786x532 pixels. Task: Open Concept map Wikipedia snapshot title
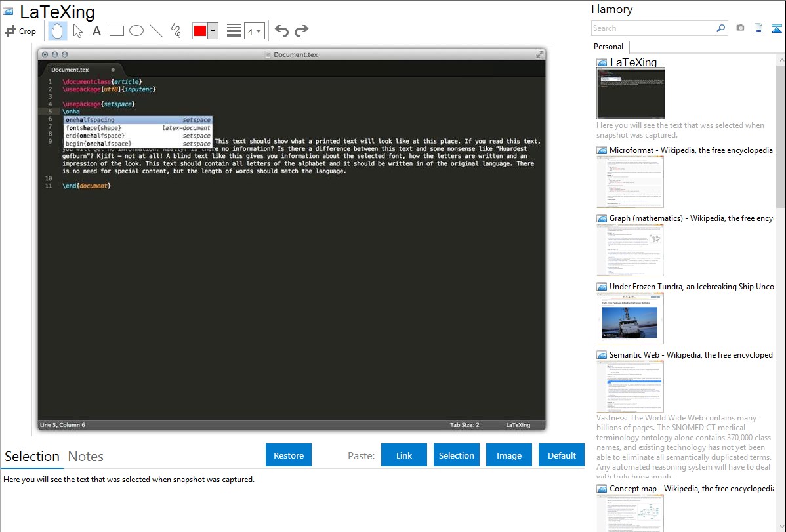coord(692,488)
